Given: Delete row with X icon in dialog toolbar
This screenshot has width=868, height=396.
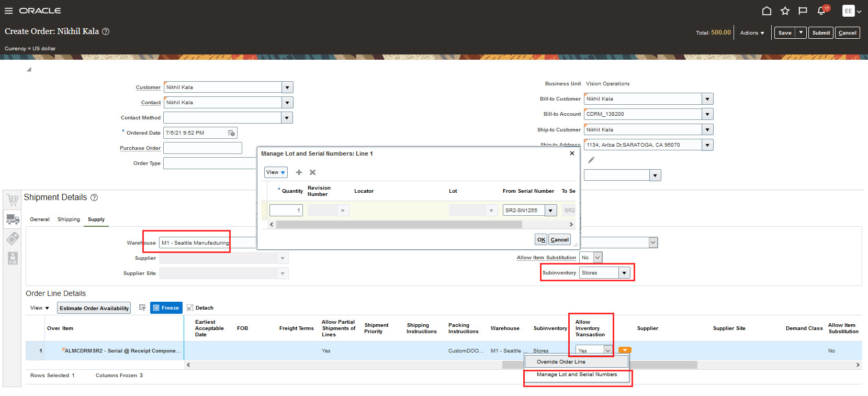Looking at the screenshot, I should pyautogui.click(x=312, y=172).
